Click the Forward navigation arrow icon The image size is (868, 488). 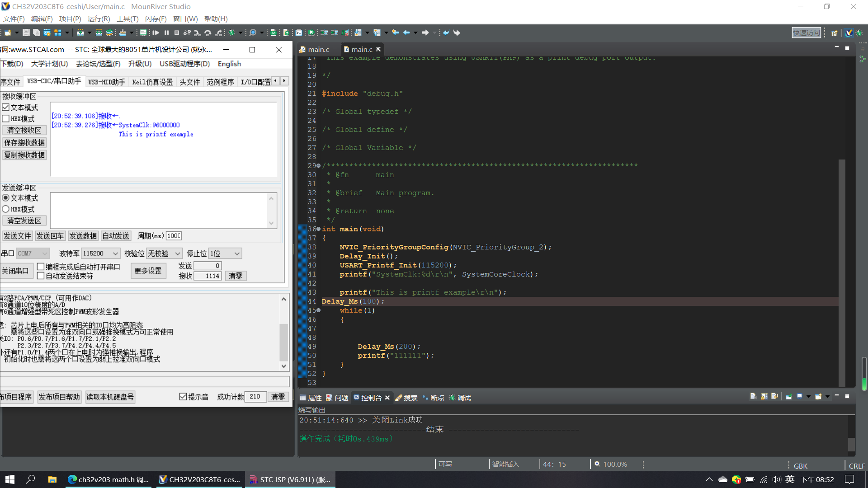click(x=425, y=33)
